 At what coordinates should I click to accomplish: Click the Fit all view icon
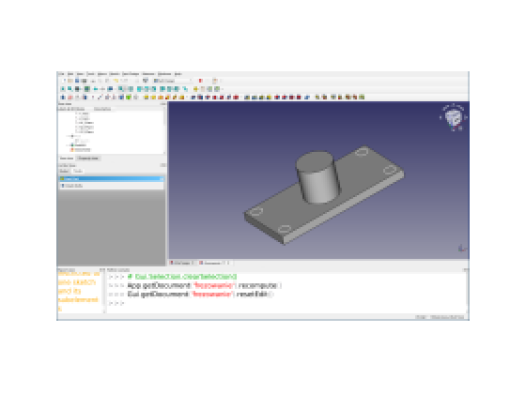coord(63,89)
